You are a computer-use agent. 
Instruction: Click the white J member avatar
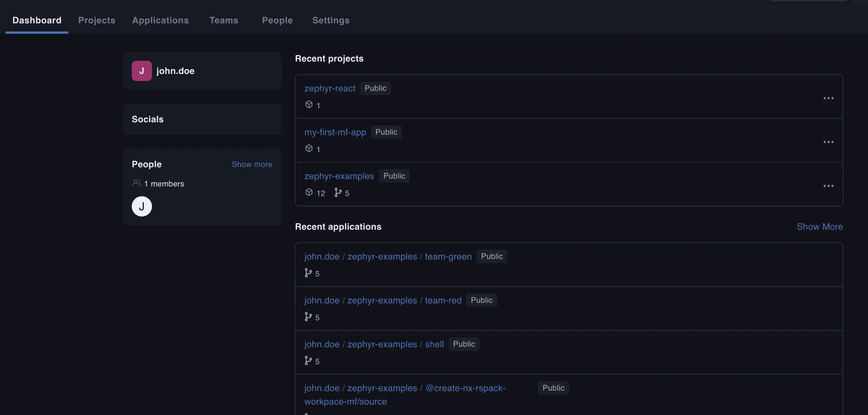[x=142, y=206]
